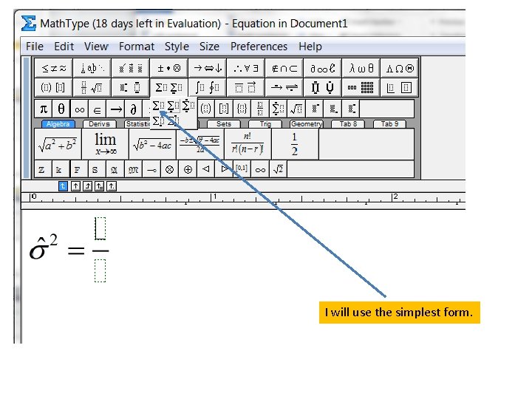
Task: Insert the one-half fraction expression
Action: tap(295, 144)
